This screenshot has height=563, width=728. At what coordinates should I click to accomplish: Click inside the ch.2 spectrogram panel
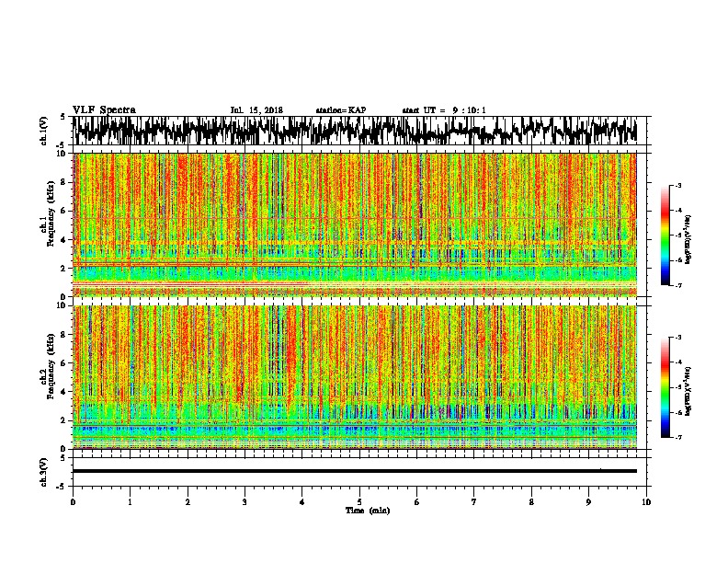[354, 377]
